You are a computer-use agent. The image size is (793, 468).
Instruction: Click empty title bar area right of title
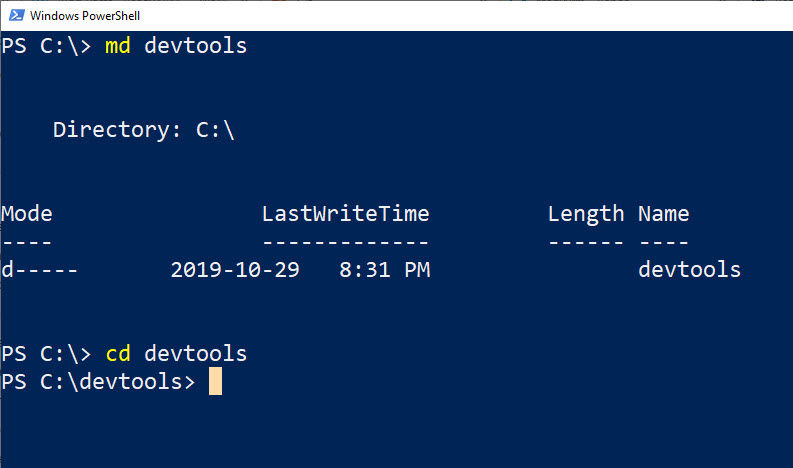click(x=450, y=16)
